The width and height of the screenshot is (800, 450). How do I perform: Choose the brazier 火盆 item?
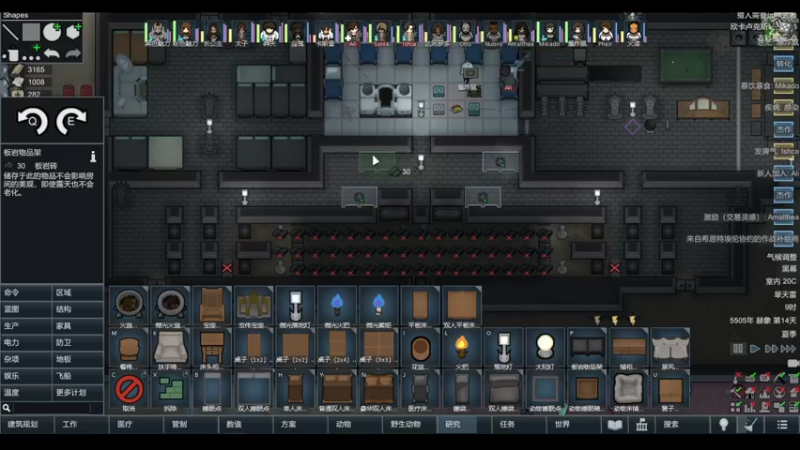pyautogui.click(x=129, y=308)
